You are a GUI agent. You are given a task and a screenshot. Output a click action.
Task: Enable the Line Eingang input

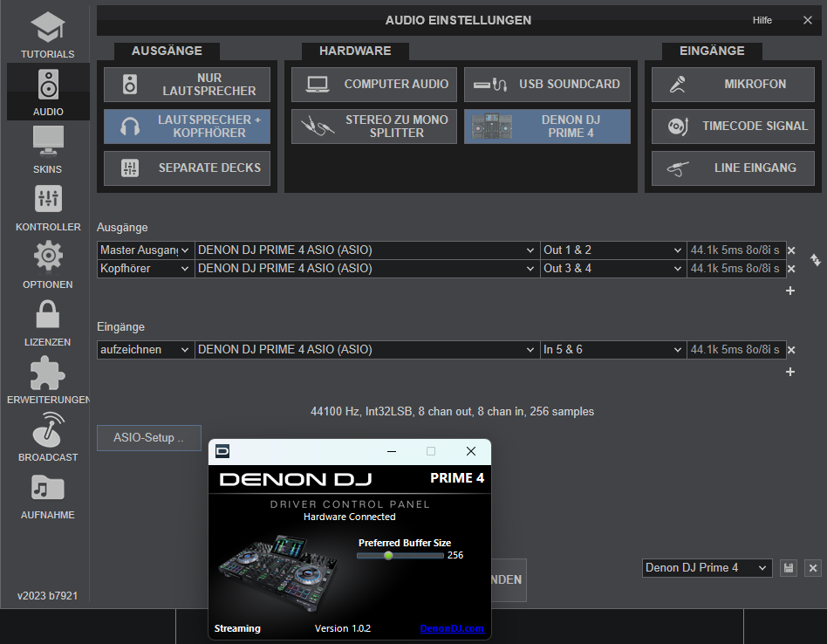click(x=733, y=168)
